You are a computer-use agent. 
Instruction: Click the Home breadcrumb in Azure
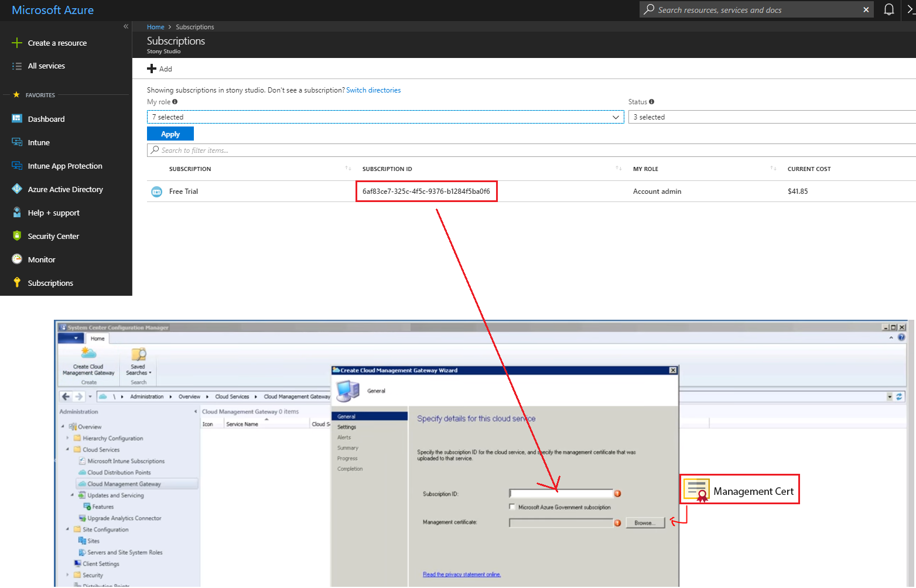pos(156,27)
